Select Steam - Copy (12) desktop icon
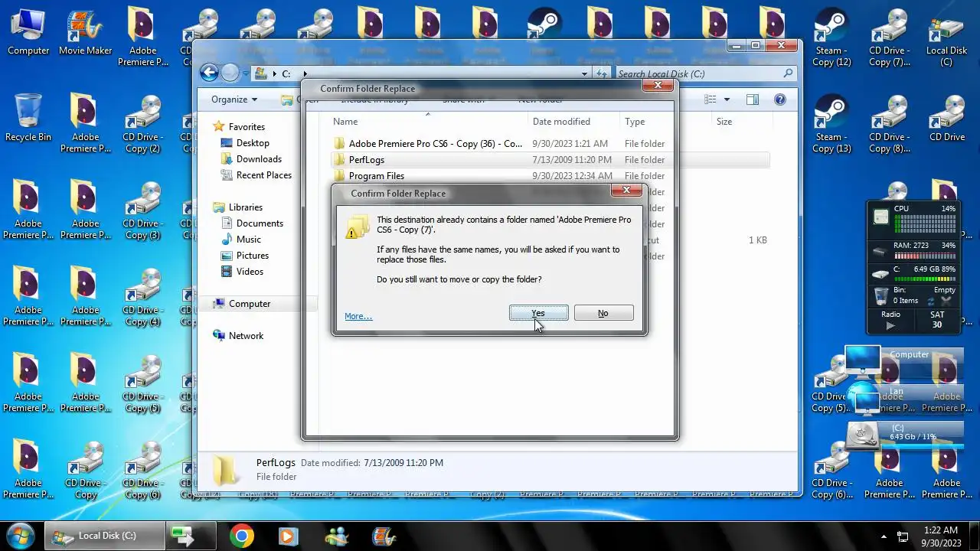The height and width of the screenshot is (551, 980). [x=832, y=37]
